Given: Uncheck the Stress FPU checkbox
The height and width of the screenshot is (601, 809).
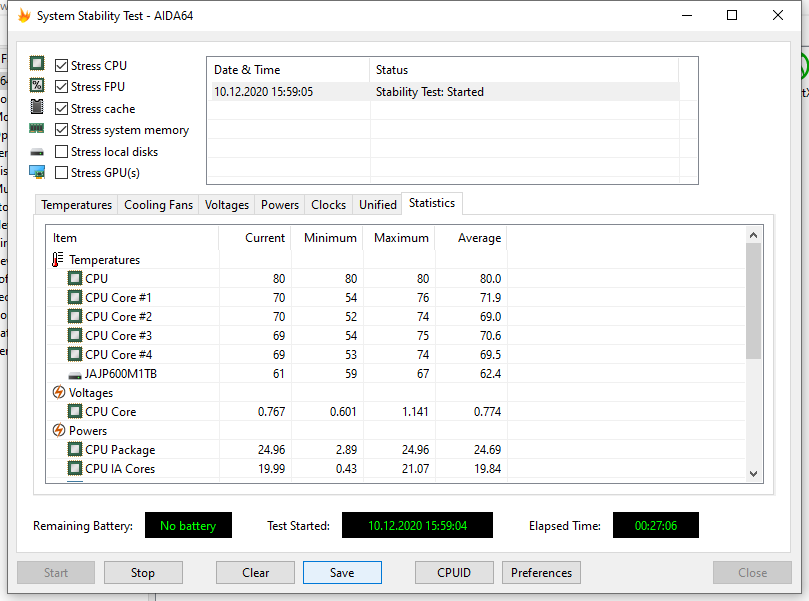Looking at the screenshot, I should (61, 87).
